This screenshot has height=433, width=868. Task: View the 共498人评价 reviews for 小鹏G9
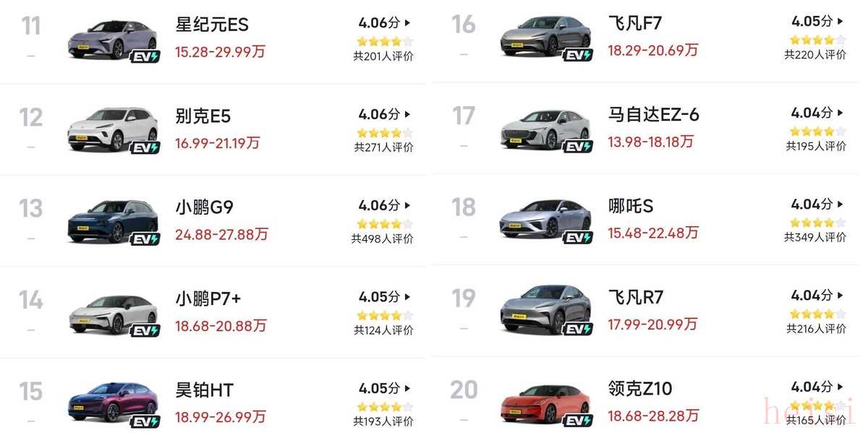[x=383, y=239]
